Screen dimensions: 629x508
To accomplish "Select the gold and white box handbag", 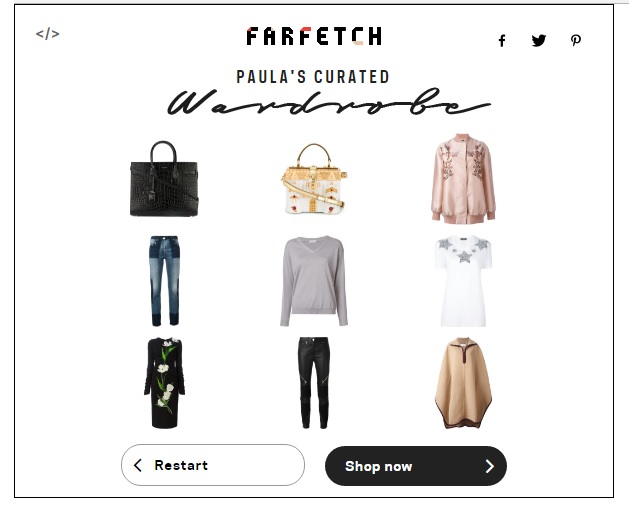I will point(314,179).
